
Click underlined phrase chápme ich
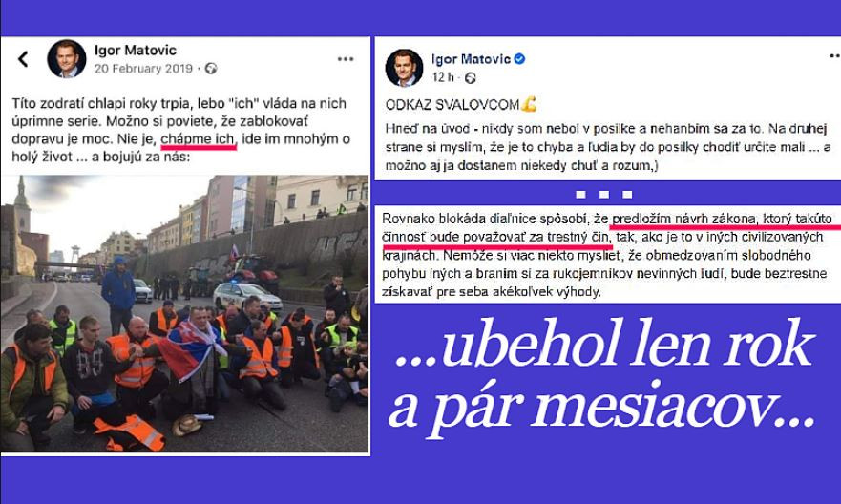tap(198, 139)
